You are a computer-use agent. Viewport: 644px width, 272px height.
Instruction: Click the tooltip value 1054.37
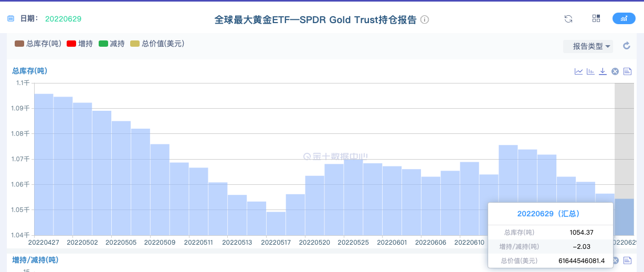(581, 232)
